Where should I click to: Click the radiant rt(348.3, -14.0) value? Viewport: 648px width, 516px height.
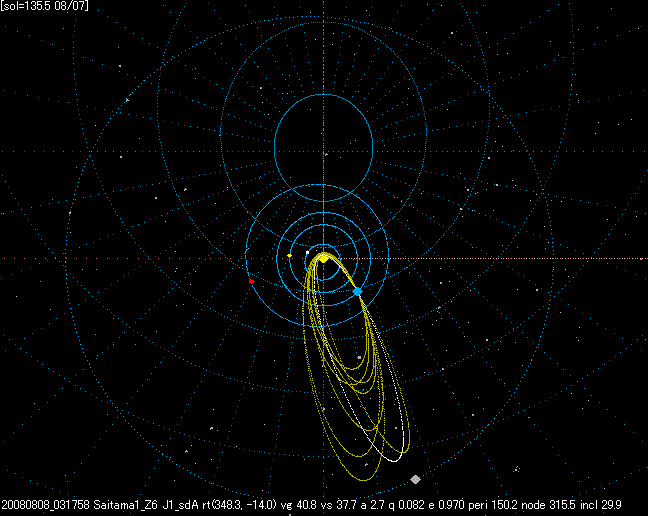(x=239, y=505)
